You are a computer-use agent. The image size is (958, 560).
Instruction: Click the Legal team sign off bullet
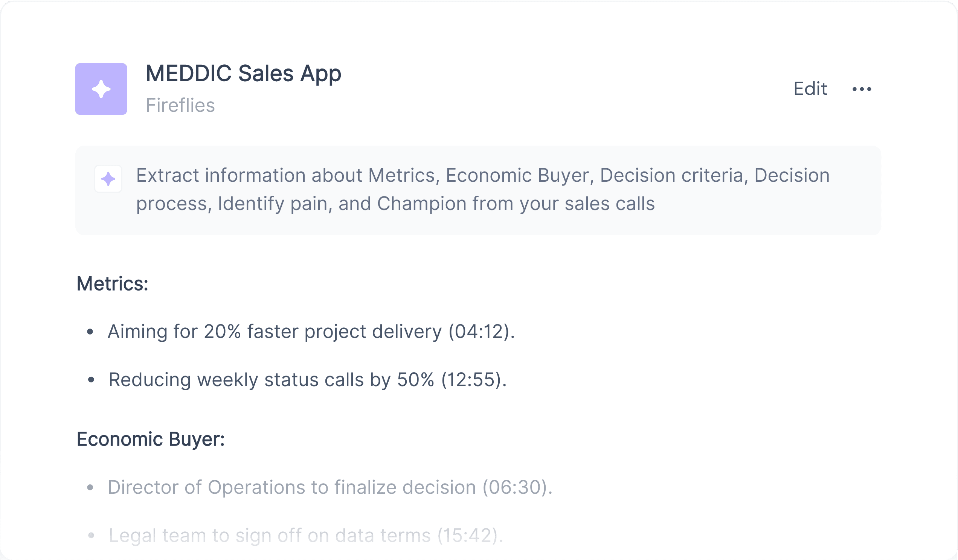(x=306, y=536)
